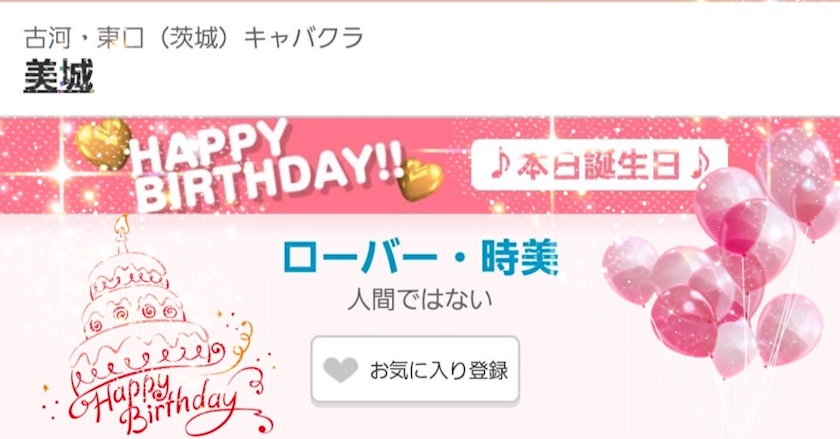The image size is (840, 439).
Task: Click the お気に入り登録 label text
Action: pyautogui.click(x=438, y=370)
